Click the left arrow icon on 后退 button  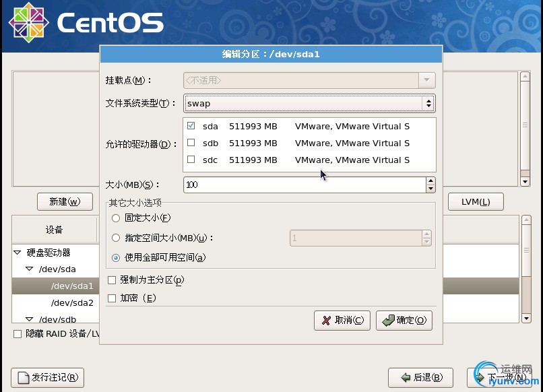pyautogui.click(x=406, y=377)
